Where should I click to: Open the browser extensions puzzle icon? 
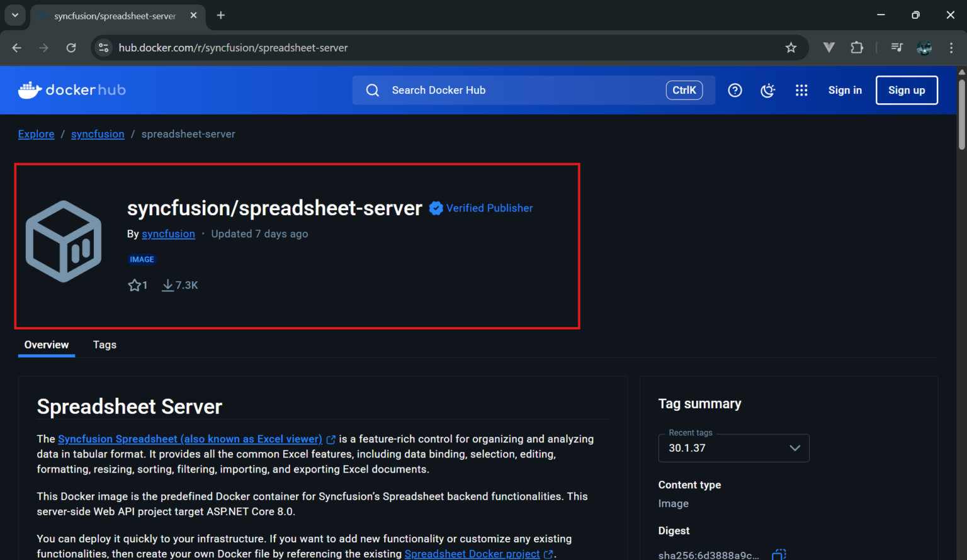857,47
